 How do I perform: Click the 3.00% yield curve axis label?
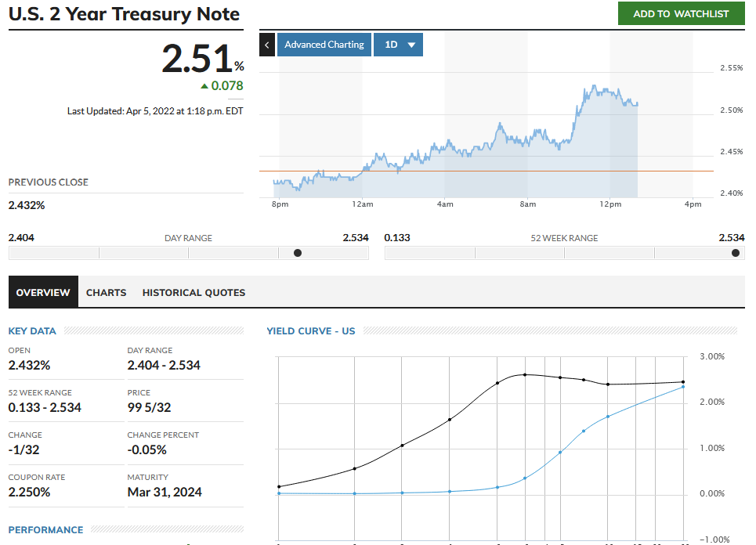[x=712, y=356]
